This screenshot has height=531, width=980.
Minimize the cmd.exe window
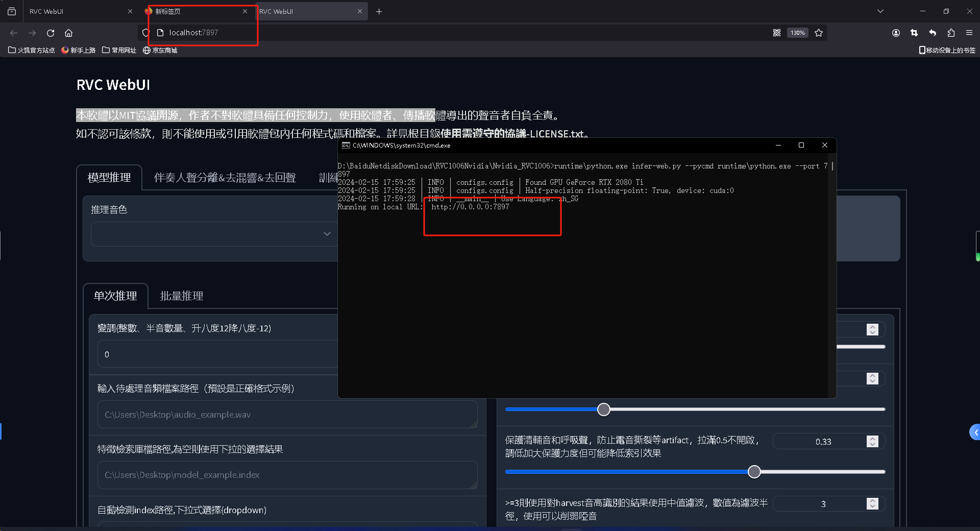click(778, 146)
